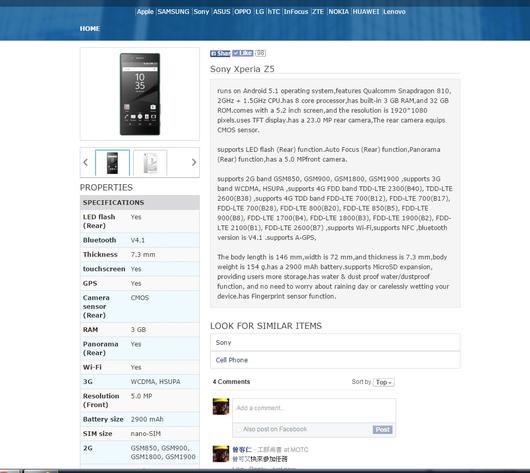530x473 pixels.
Task: Click the Battery size value 2900 mAh
Action: (x=147, y=419)
